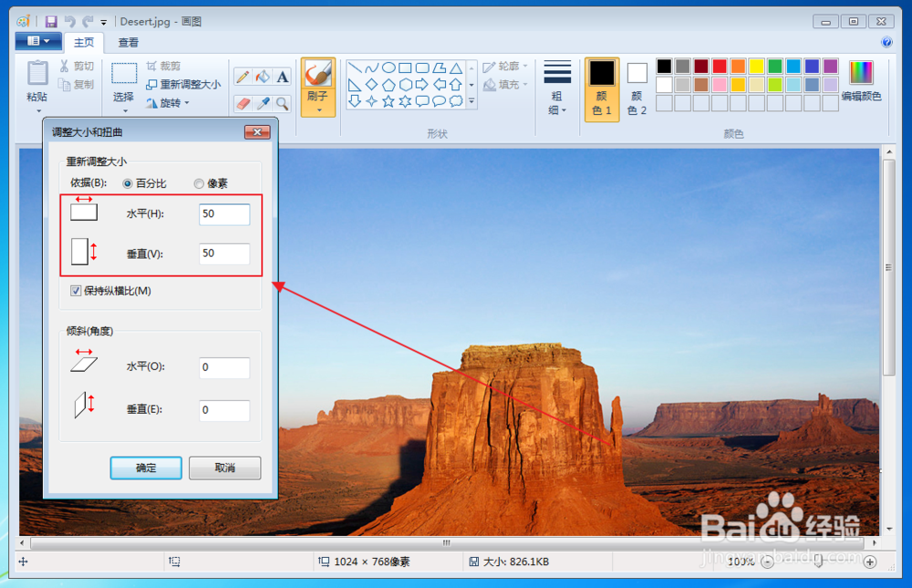Click the Crop button
Image resolution: width=912 pixels, height=588 pixels.
163,66
